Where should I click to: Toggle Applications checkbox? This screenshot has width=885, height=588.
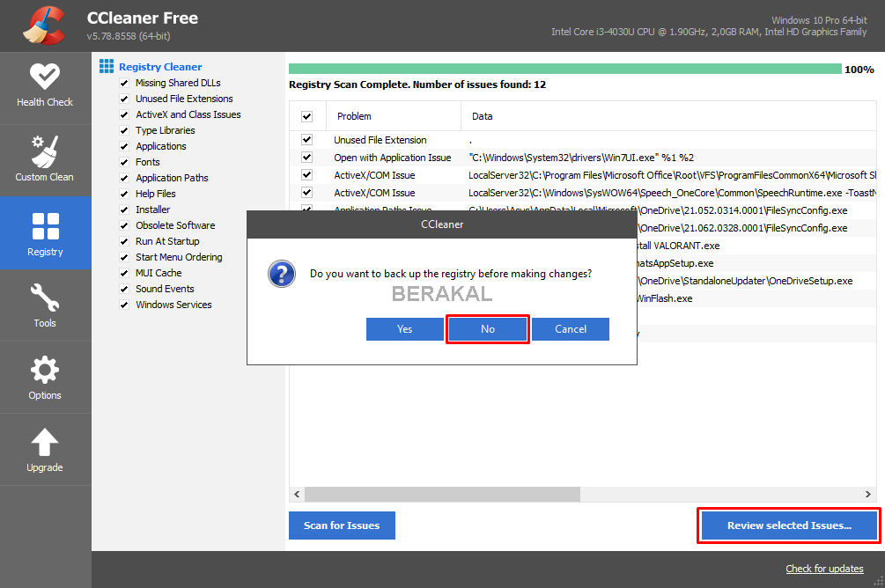point(124,146)
